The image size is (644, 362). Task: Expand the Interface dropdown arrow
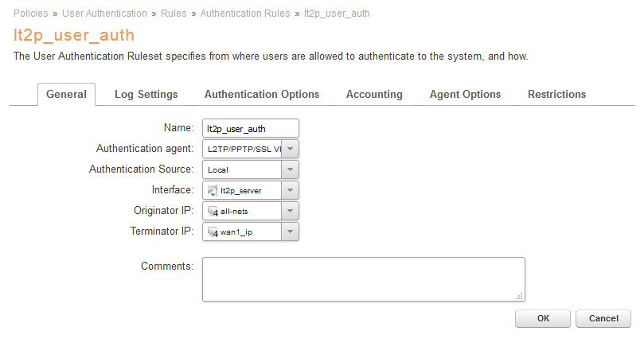tap(291, 190)
